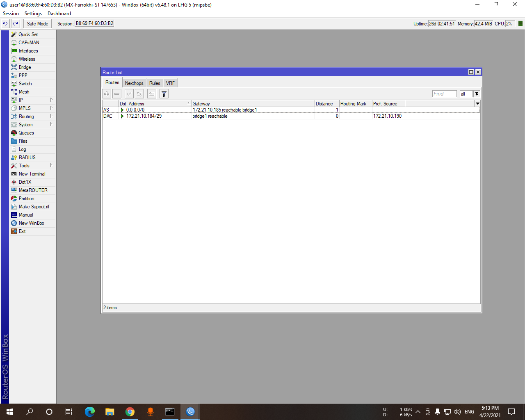
Task: Launch Chrome from the taskbar
Action: (130, 411)
